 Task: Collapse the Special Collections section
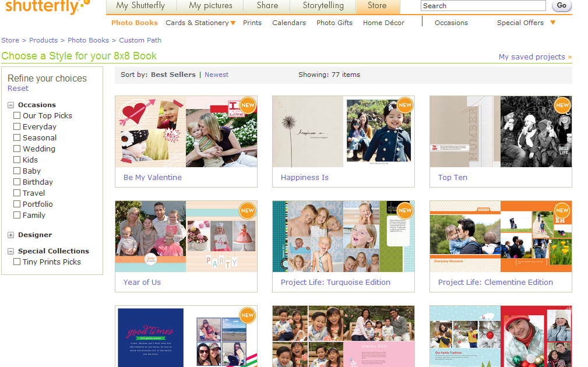click(10, 250)
